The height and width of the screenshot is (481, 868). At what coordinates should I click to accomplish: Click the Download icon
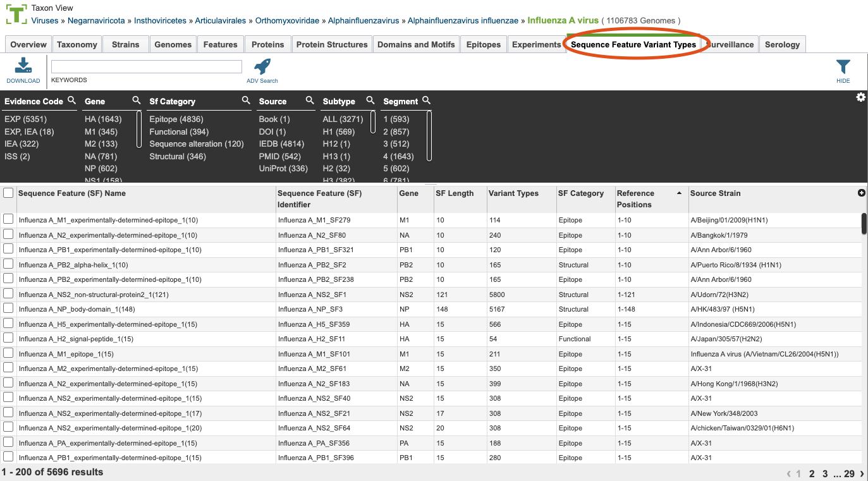tap(23, 66)
